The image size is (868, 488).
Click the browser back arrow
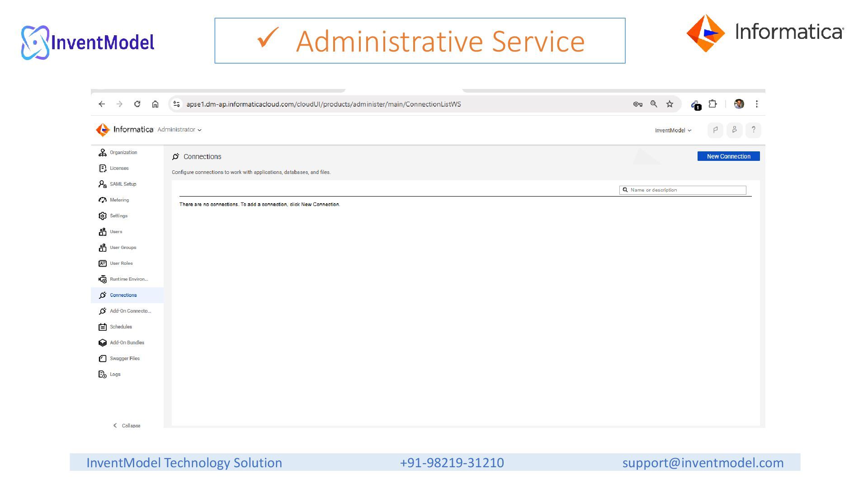[x=102, y=104]
